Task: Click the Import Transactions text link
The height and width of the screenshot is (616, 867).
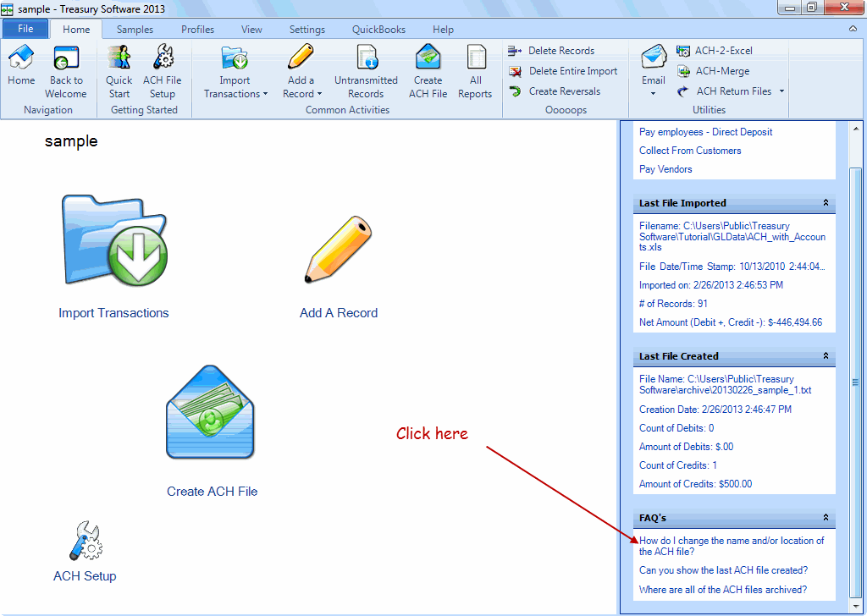Action: (x=113, y=313)
